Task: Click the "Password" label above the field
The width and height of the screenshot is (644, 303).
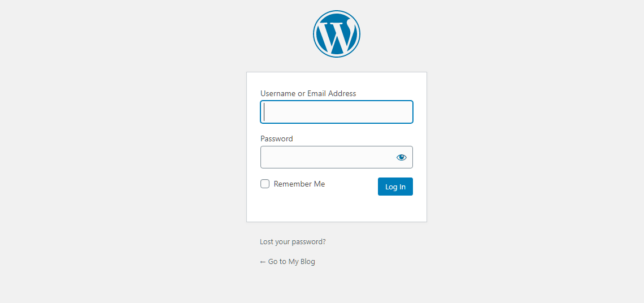Action: (x=276, y=138)
